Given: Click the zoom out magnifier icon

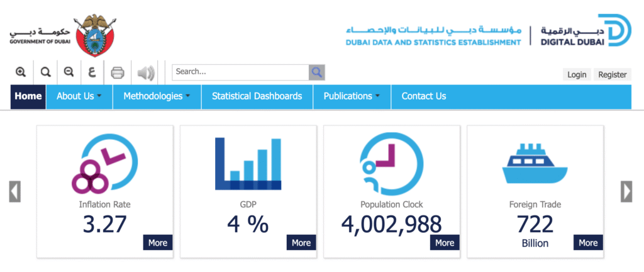Looking at the screenshot, I should 69,72.
